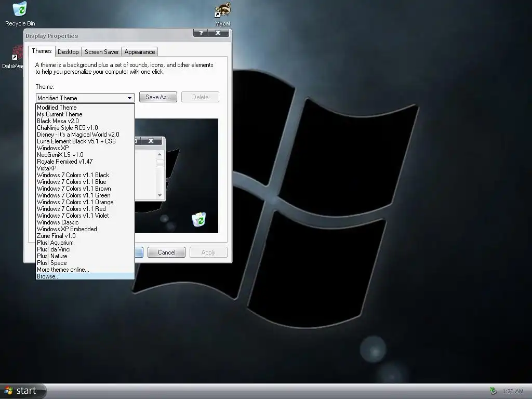Select Black Mesa v2.0 theme
This screenshot has width=532, height=399.
(85, 121)
